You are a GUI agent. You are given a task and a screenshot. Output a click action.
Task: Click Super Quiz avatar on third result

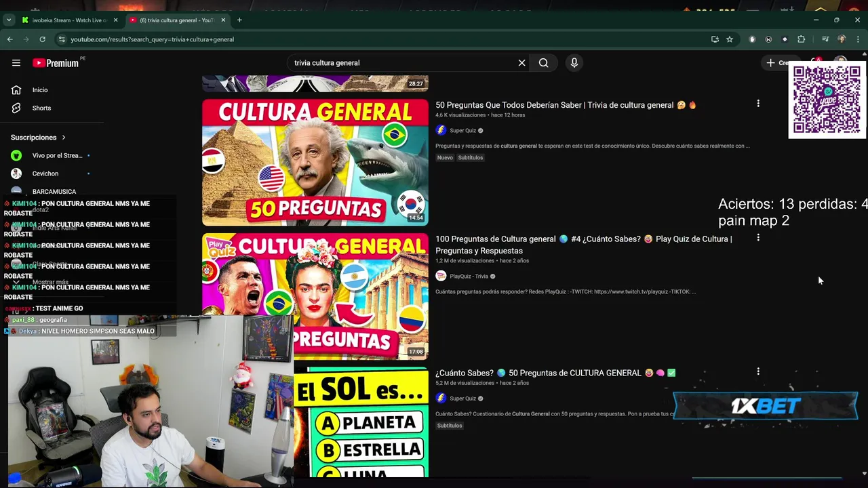click(x=441, y=399)
